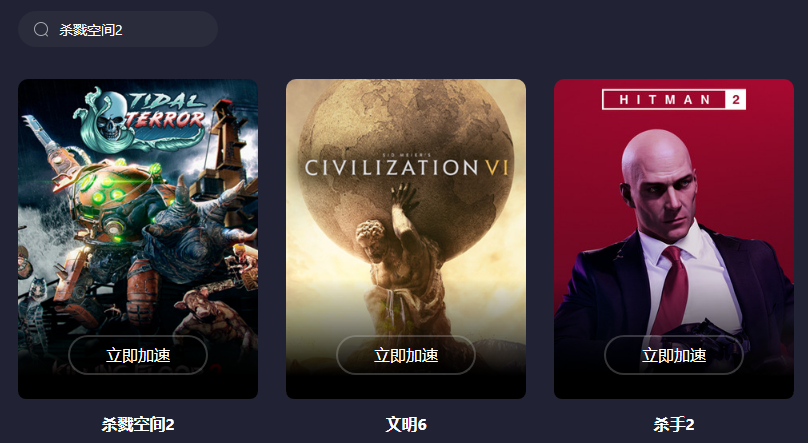Click 立即加速 on the Civilization VI card

coord(406,355)
